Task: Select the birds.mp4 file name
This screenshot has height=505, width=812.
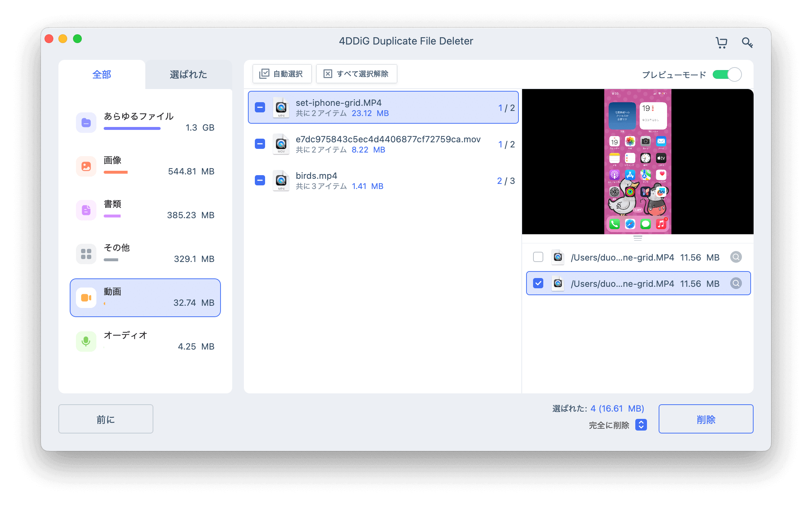Action: click(x=317, y=176)
